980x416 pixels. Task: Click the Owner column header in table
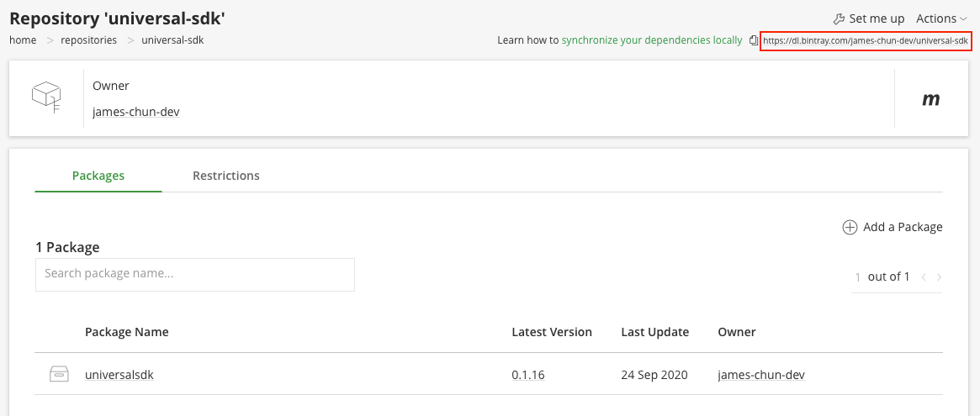[737, 332]
